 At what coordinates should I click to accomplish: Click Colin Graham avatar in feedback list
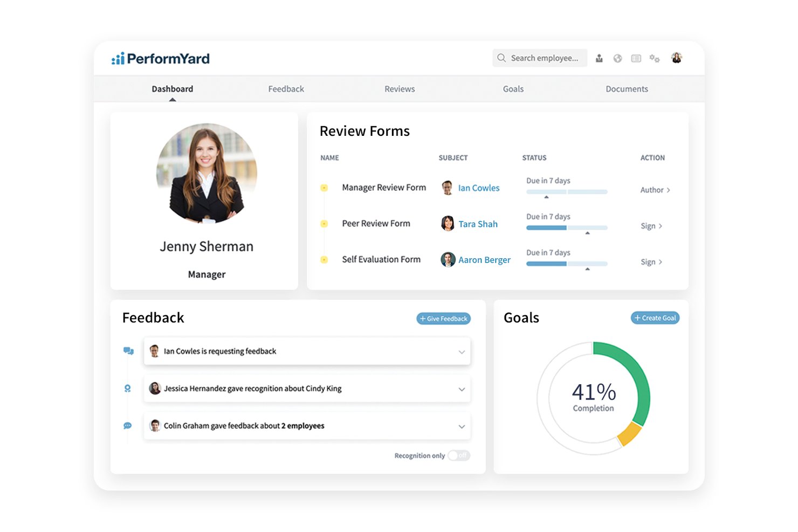[155, 426]
